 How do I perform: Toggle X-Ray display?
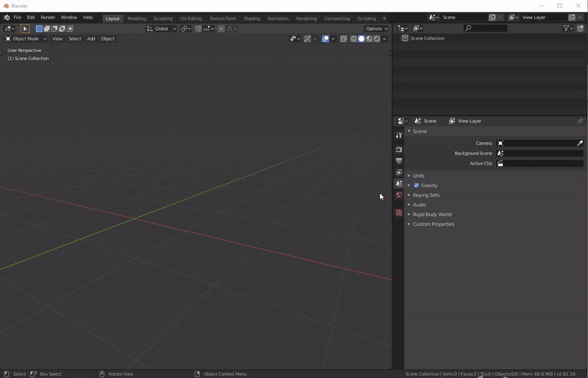(x=343, y=39)
